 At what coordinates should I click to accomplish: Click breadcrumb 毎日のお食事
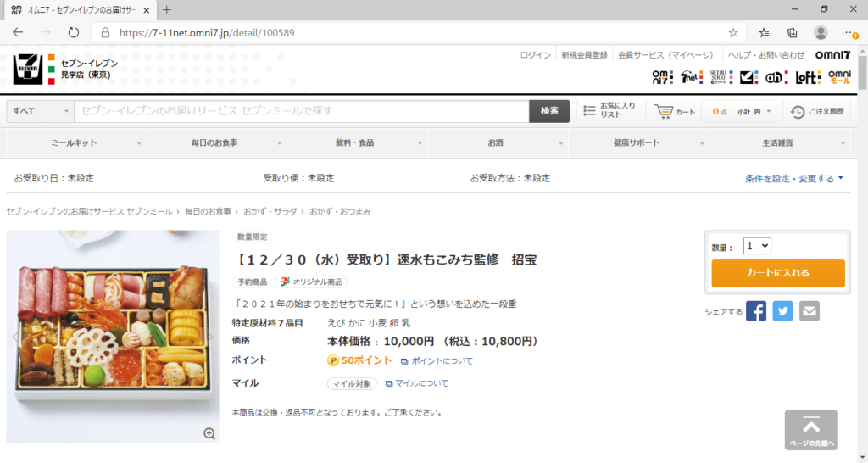pyautogui.click(x=208, y=211)
